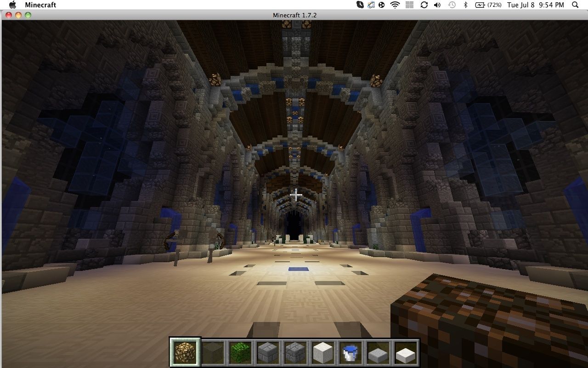Open the Minecraft application menu
Viewport: 588px width, 368px height.
[40, 5]
